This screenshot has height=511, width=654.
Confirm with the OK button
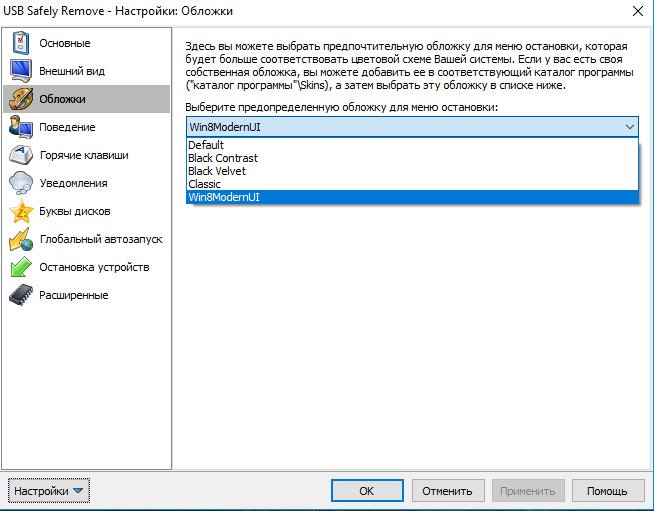(367, 491)
